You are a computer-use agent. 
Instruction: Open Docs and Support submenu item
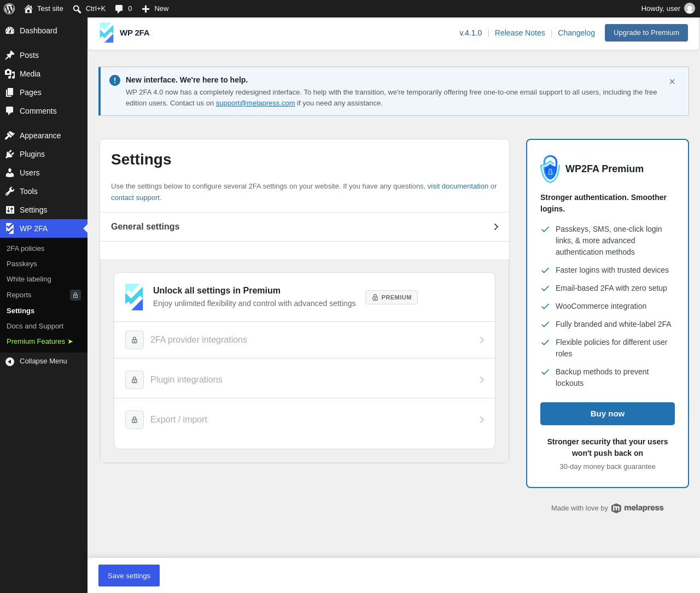point(44,326)
